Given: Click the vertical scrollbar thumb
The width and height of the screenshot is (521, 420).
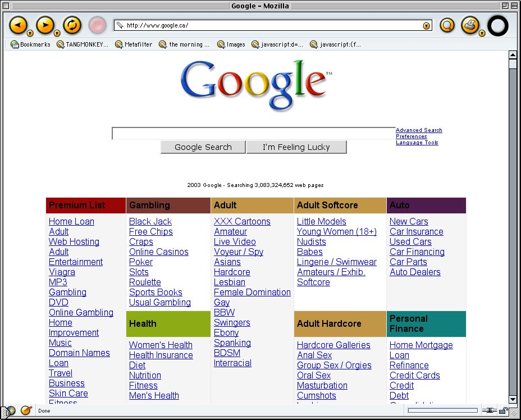Looking at the screenshot, I should coord(513,64).
